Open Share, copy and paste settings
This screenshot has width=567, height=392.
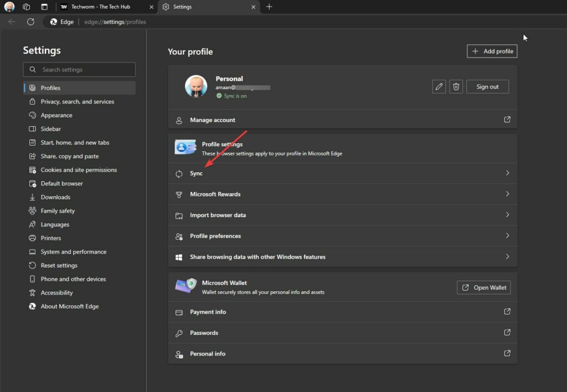click(x=80, y=156)
